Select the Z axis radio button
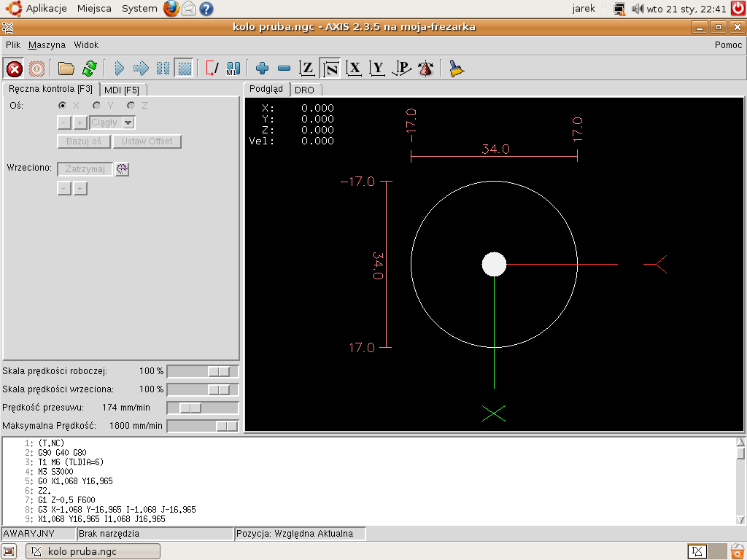Image resolution: width=747 pixels, height=560 pixels. coord(131,105)
